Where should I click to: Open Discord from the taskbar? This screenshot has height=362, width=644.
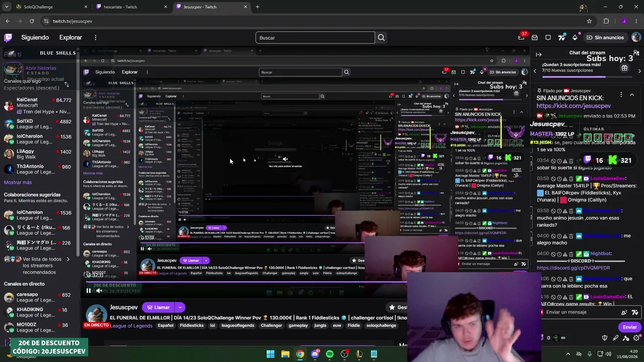(315, 354)
